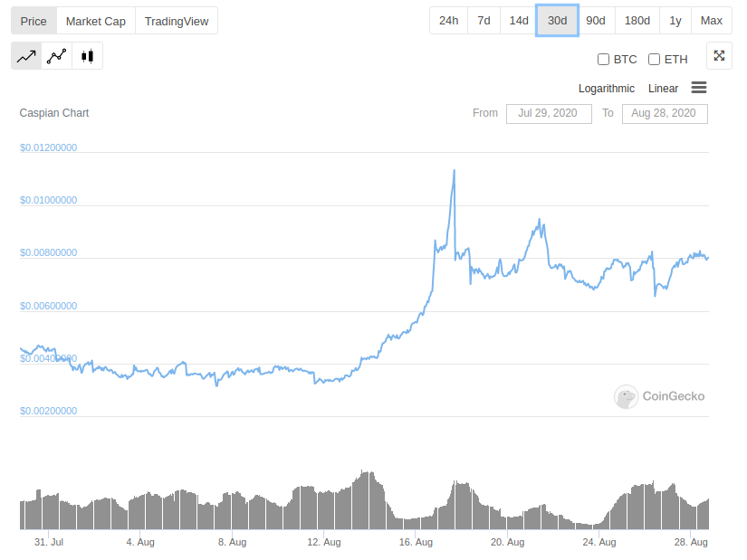Switch to Linear scale
The image size is (747, 560).
pyautogui.click(x=663, y=89)
